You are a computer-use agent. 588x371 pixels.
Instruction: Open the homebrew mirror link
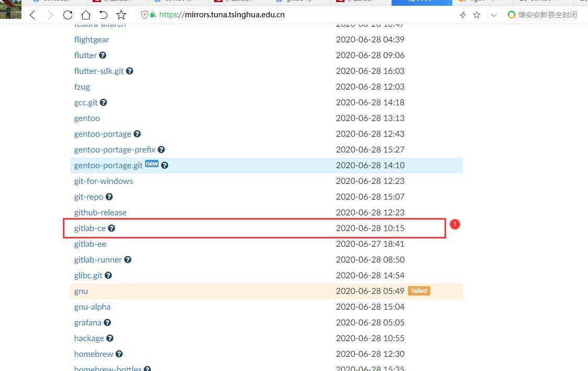point(94,355)
